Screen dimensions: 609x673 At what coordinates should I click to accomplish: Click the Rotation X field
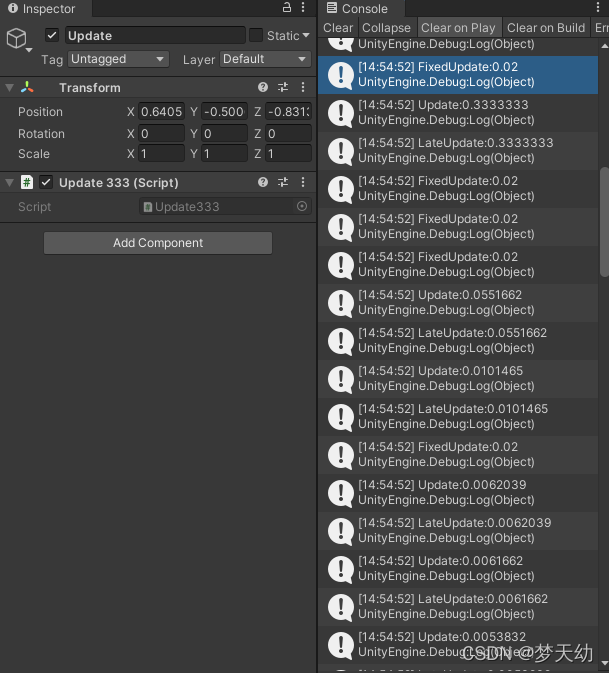point(161,133)
